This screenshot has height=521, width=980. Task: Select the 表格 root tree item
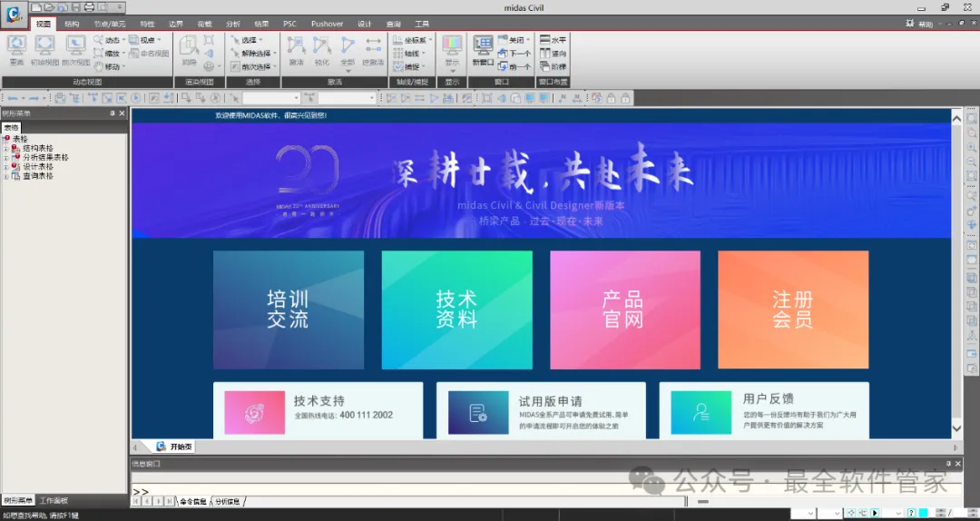tap(20, 139)
